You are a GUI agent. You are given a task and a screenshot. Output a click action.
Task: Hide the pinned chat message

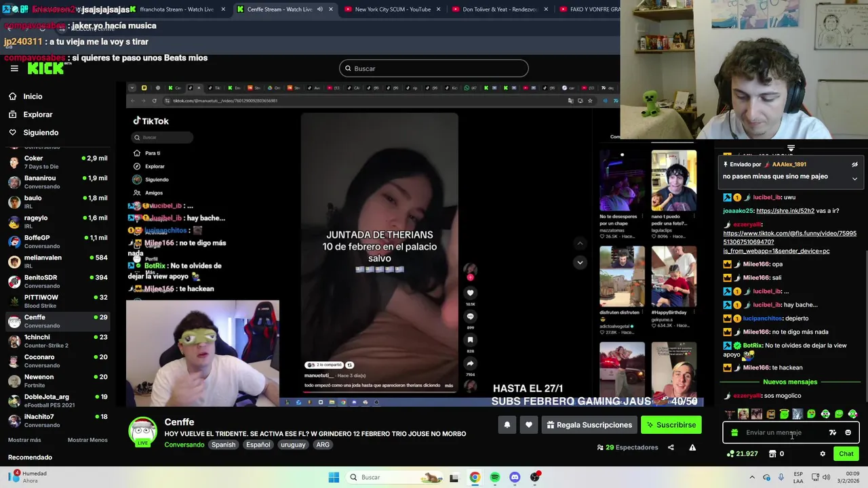pyautogui.click(x=854, y=165)
